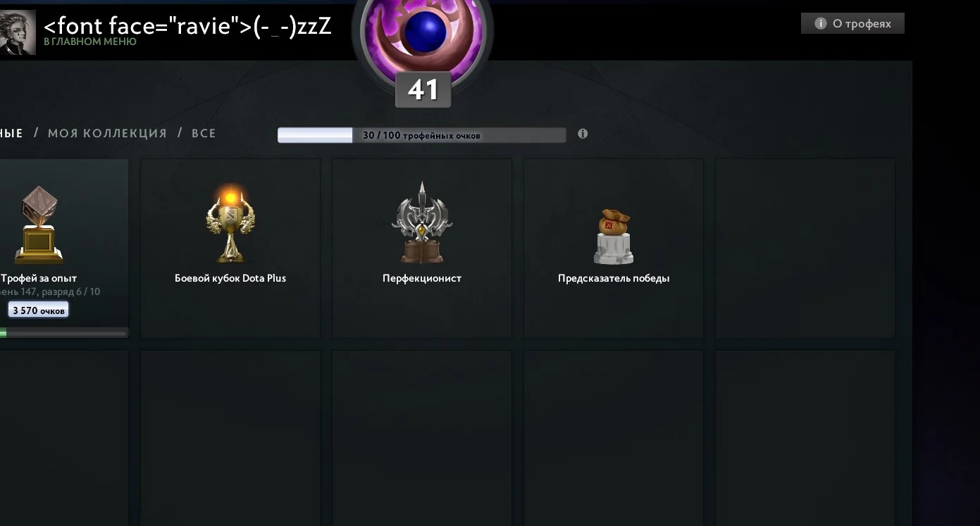The image size is (980, 526).
Task: Click the green experience progress bar under trophy
Action: point(63,333)
